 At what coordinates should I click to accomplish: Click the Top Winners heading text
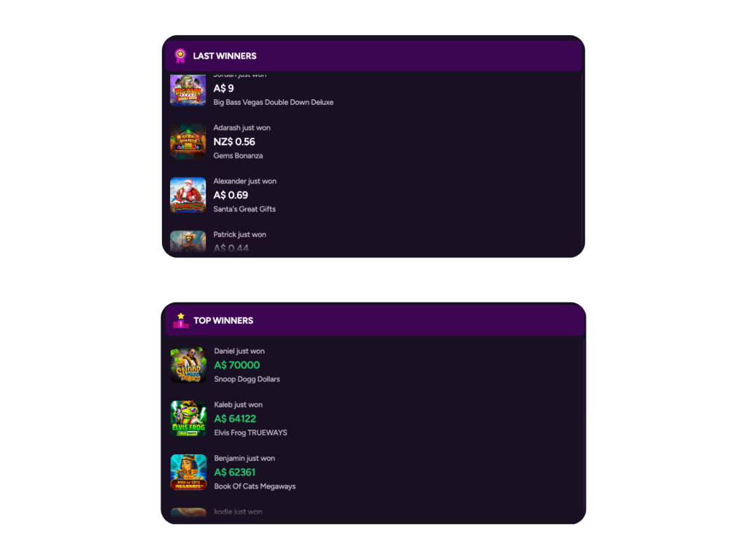(223, 321)
